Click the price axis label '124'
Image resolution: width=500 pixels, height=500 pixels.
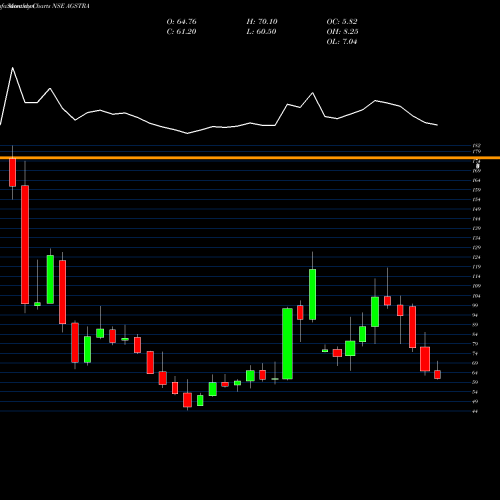coord(477,257)
